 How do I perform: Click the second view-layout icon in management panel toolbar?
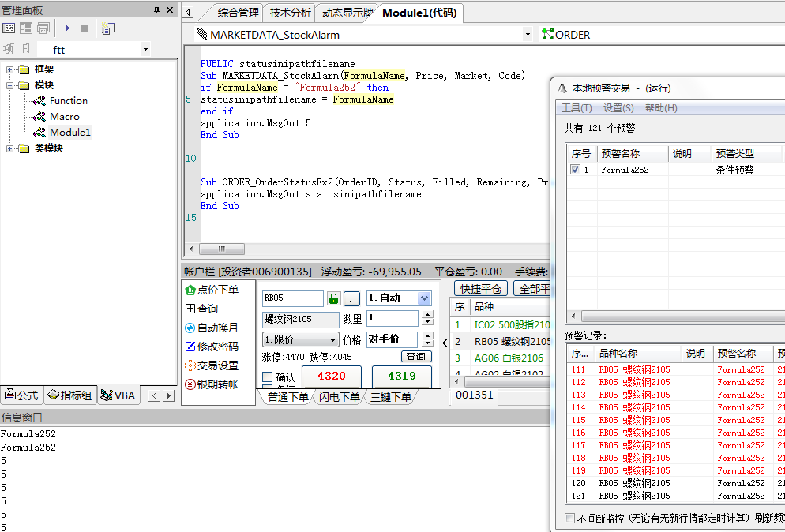[26, 28]
